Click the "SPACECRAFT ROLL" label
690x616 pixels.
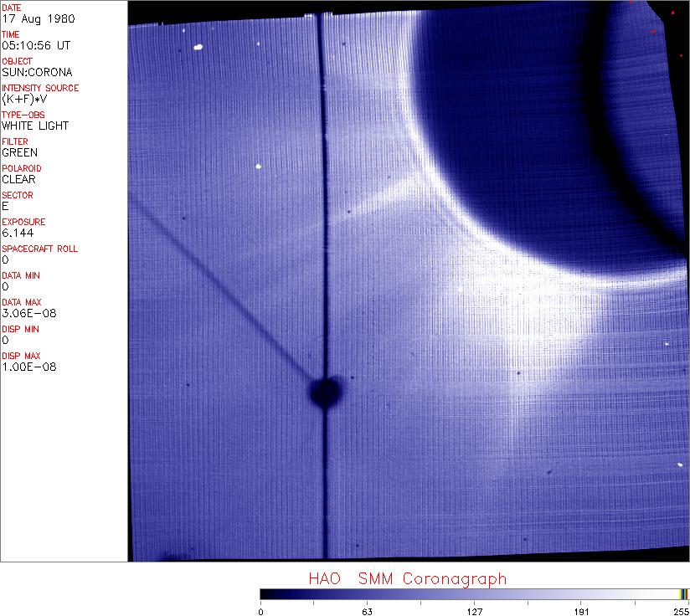pos(40,249)
